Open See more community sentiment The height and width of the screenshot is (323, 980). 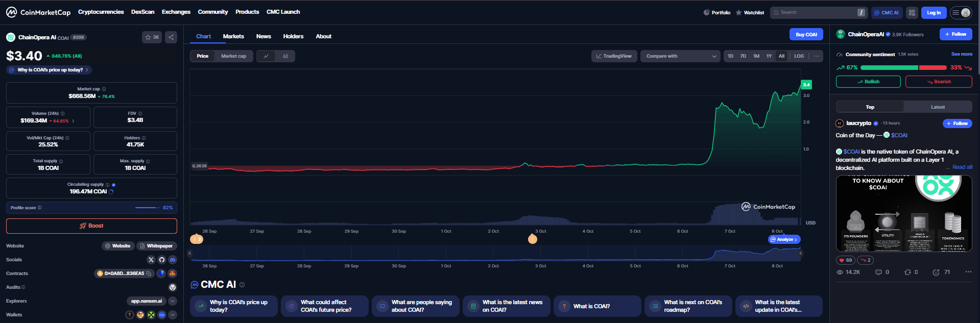962,54
